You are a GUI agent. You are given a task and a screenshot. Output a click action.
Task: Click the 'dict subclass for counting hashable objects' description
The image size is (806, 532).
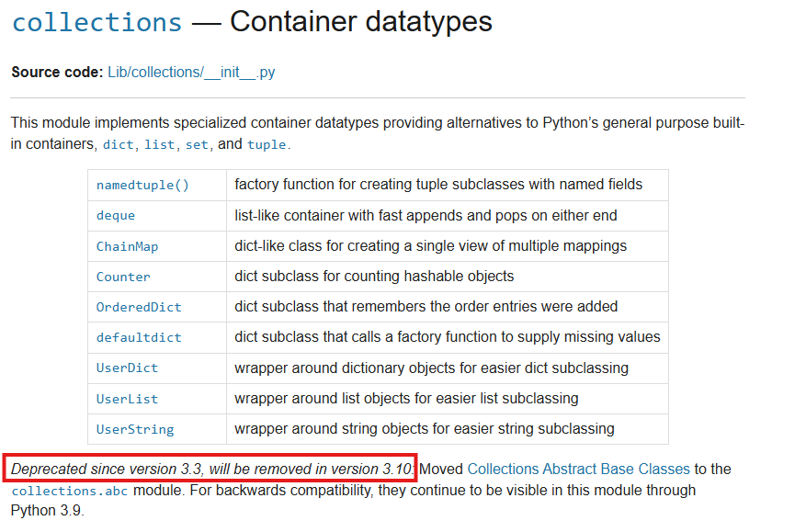point(374,277)
